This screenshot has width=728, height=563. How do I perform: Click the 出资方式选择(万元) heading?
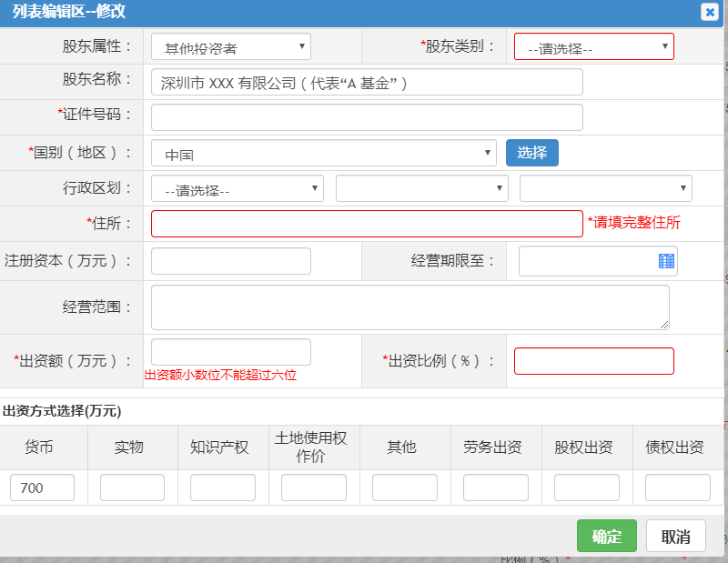coord(62,411)
